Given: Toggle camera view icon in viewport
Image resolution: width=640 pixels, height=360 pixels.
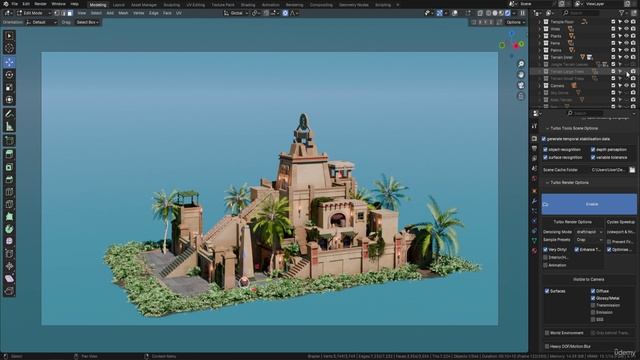Looking at the screenshot, I should point(521,85).
